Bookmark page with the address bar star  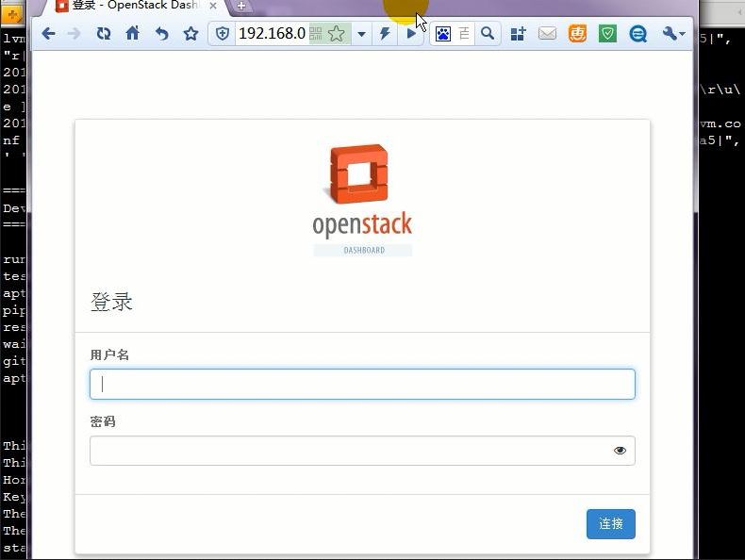click(337, 34)
